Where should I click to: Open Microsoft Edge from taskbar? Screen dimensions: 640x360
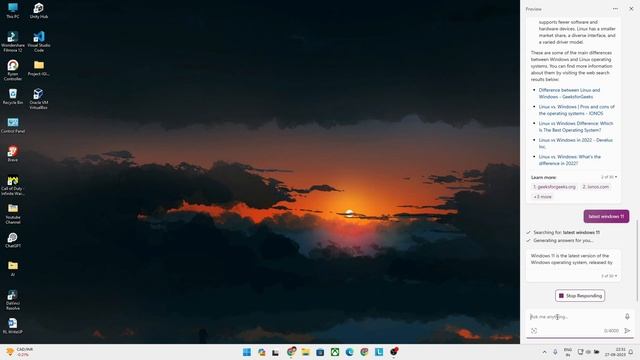[x=349, y=352]
